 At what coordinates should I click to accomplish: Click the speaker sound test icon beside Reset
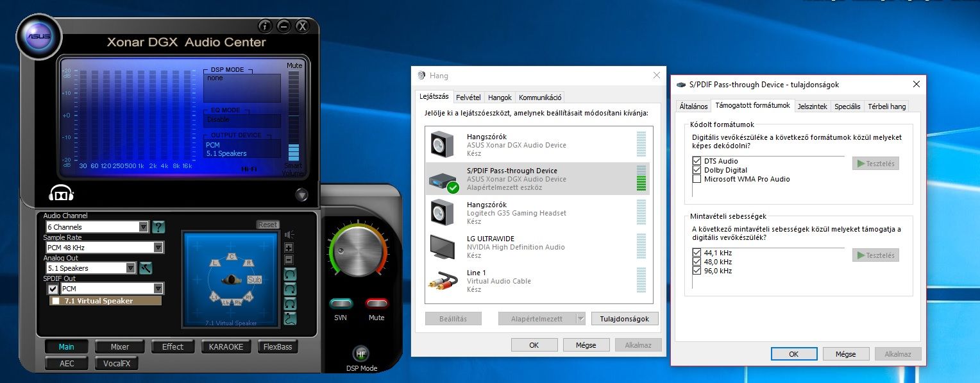(289, 234)
